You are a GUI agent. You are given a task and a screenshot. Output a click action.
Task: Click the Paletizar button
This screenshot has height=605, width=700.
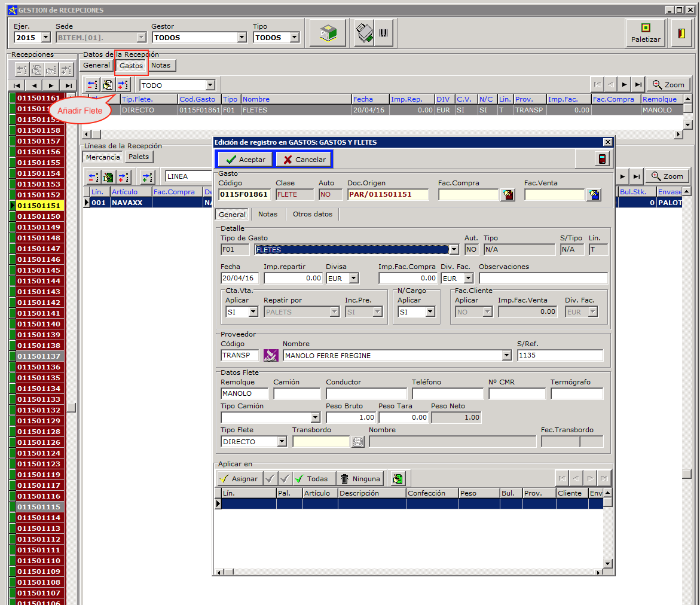click(645, 32)
